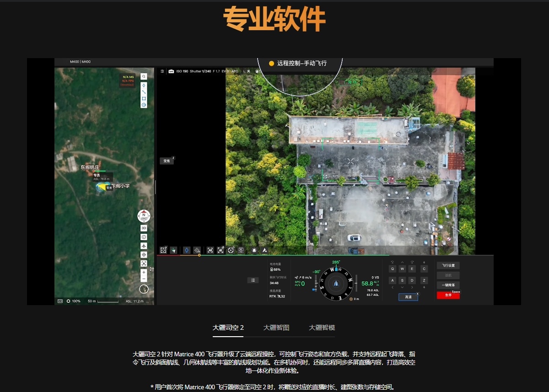The height and width of the screenshot is (392, 549).
Task: Select the point marker drawing tool
Action: [x=144, y=86]
